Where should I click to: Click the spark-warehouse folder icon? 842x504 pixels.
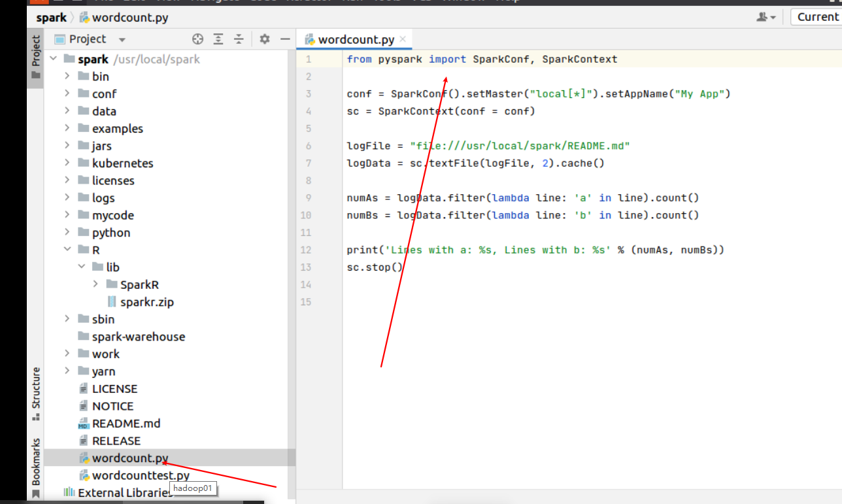[83, 336]
